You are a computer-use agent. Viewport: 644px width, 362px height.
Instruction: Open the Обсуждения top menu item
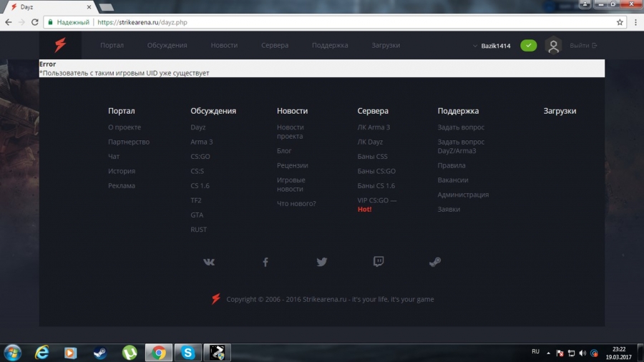click(167, 45)
